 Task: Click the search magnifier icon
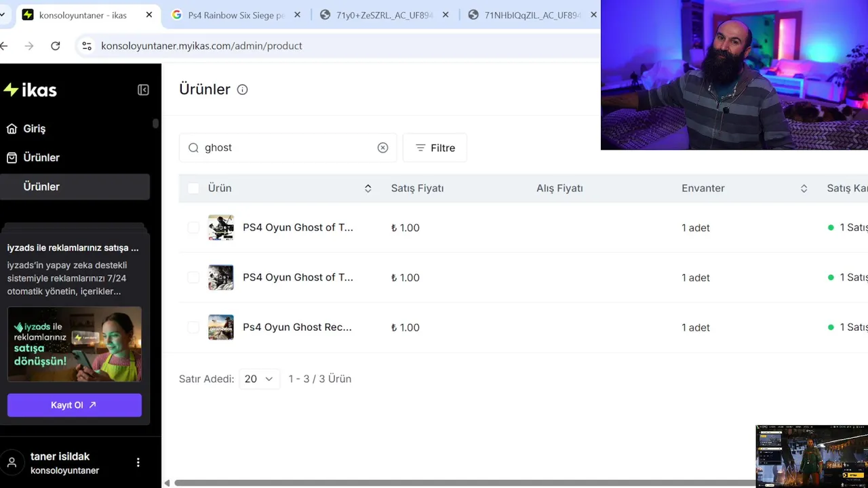tap(193, 148)
